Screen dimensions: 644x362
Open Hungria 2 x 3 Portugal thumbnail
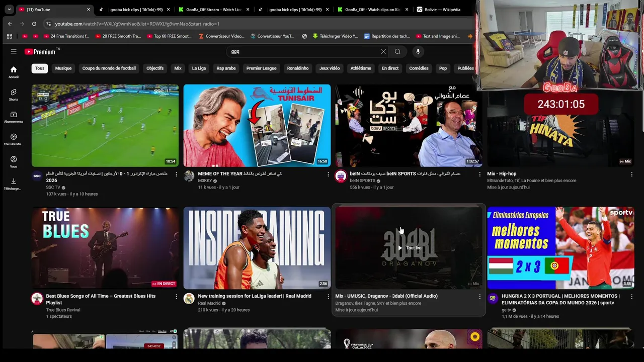pos(560,248)
